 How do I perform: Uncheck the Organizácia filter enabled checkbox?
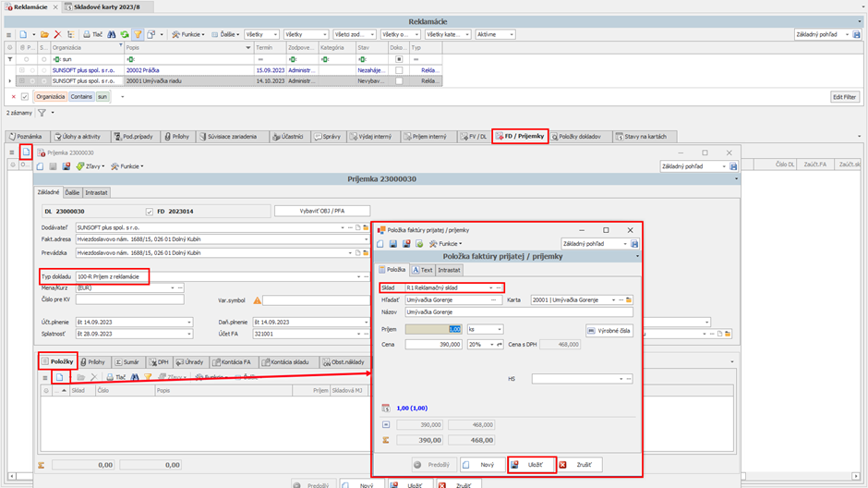[25, 96]
